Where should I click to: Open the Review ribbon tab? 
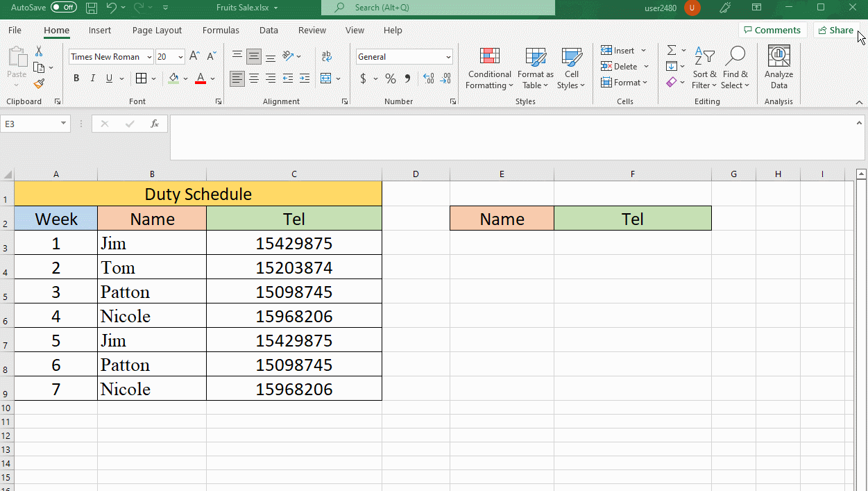pyautogui.click(x=312, y=30)
